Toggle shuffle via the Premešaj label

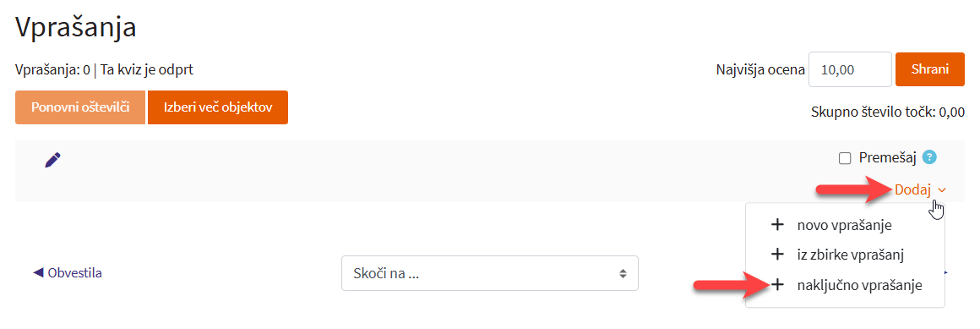[888, 157]
